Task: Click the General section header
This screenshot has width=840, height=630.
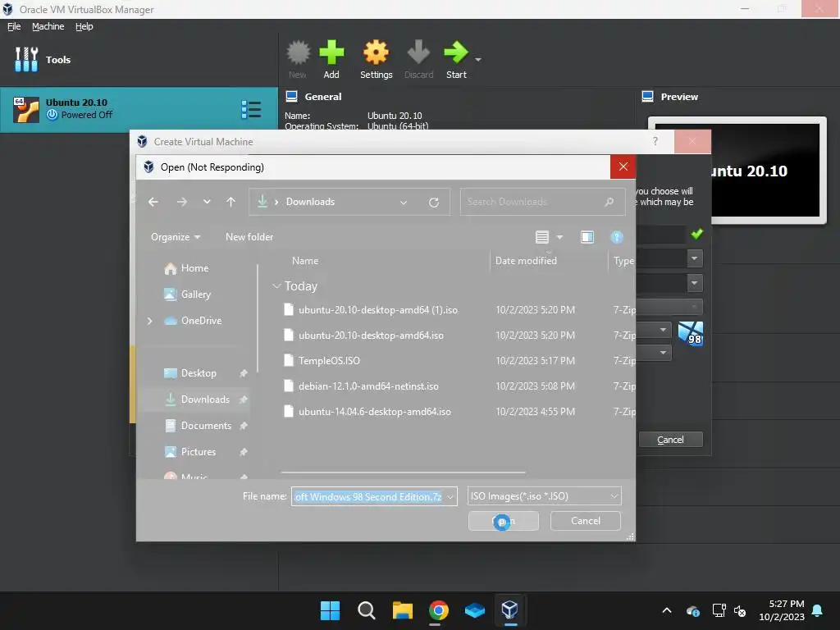Action: coord(322,97)
